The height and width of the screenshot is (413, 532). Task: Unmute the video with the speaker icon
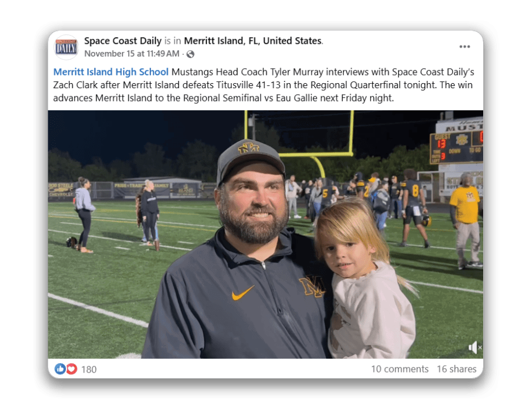tap(474, 348)
